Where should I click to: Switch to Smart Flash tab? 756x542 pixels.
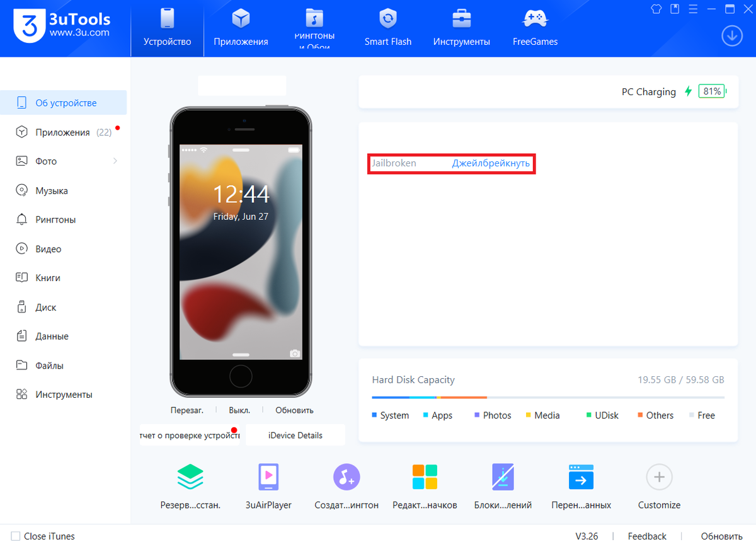388,28
